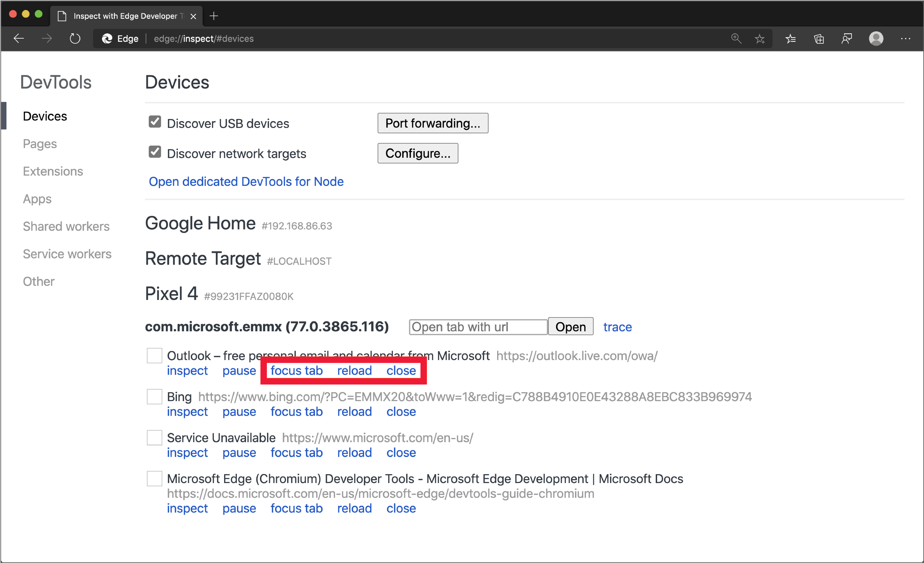Screen dimensions: 924x563
Task: Open dedicated DevTools for Node link
Action: pyautogui.click(x=245, y=181)
